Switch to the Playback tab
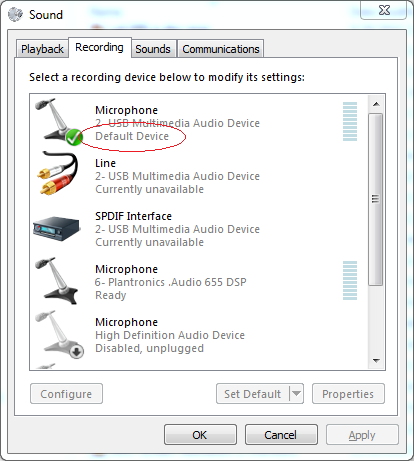The width and height of the screenshot is (414, 461). tap(42, 49)
